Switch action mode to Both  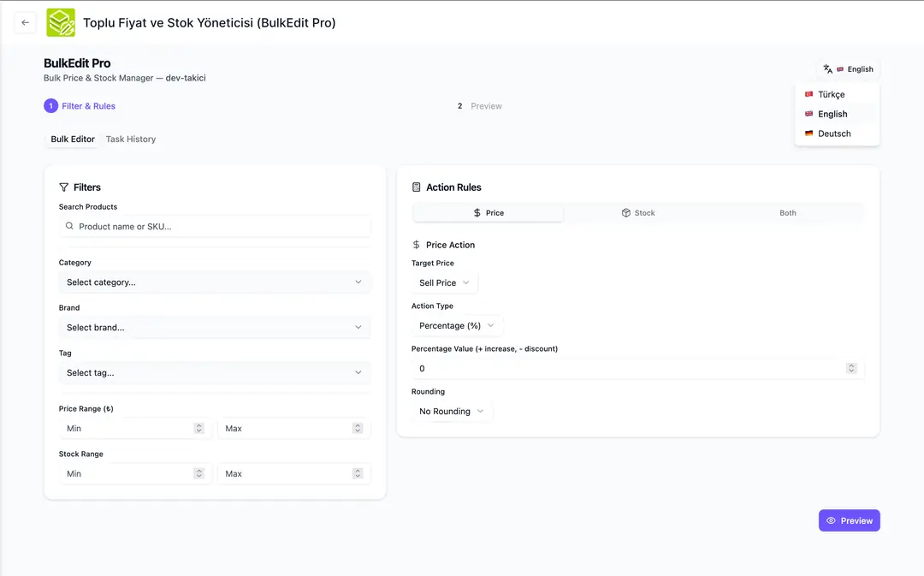click(787, 213)
